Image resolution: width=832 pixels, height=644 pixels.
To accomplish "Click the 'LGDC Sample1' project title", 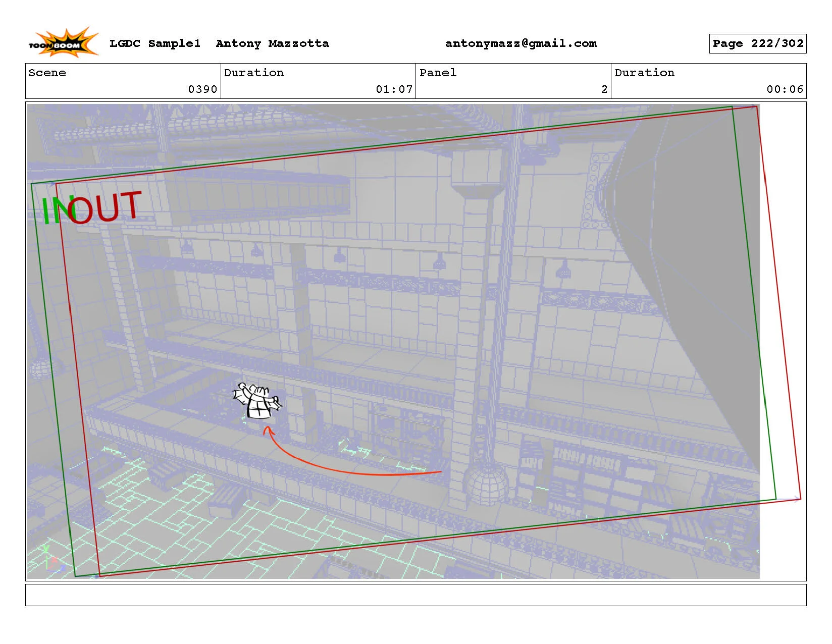I will click(155, 43).
